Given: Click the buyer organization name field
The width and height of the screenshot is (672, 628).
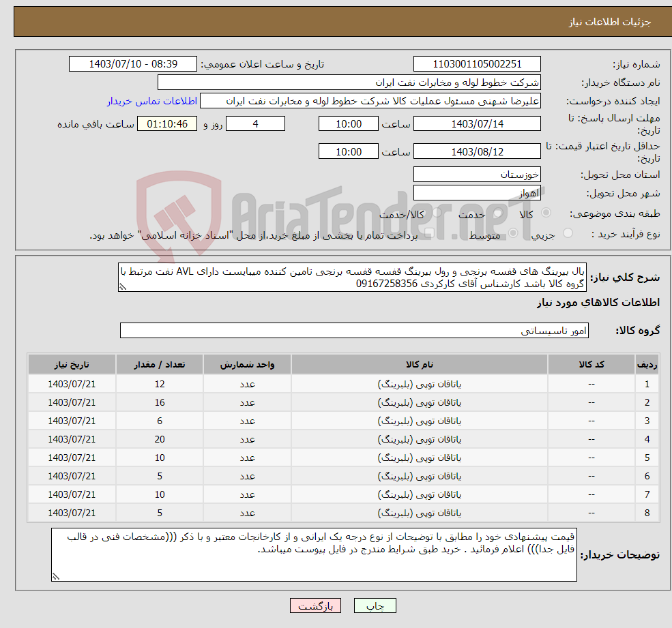Looking at the screenshot, I should click(x=349, y=83).
